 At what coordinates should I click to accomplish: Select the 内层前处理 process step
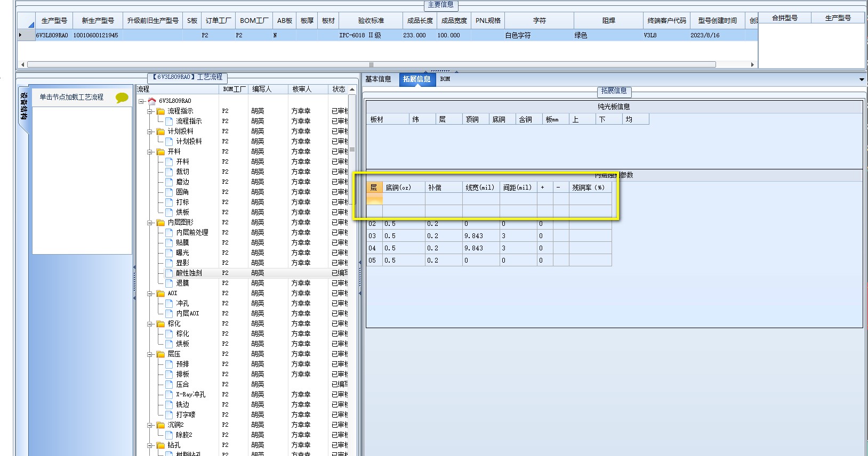pyautogui.click(x=192, y=232)
